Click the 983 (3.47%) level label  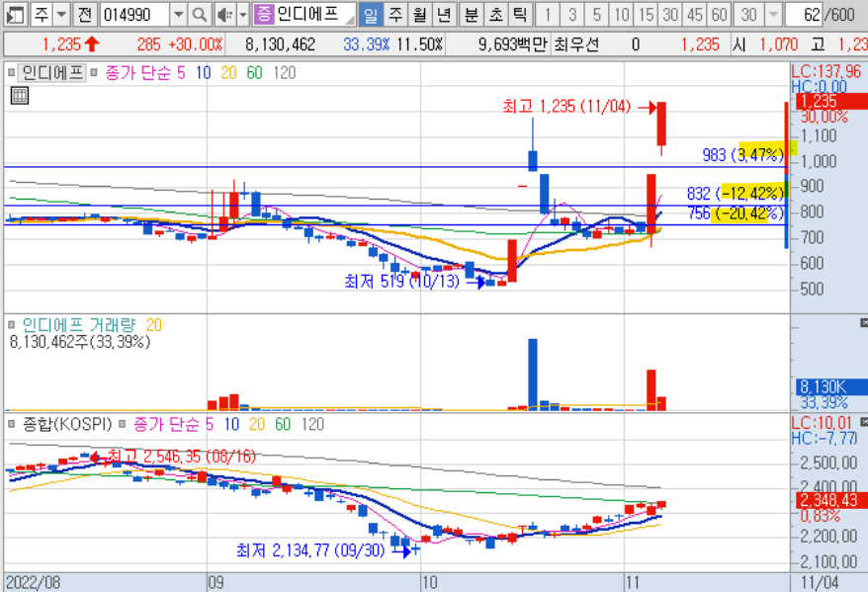tap(742, 154)
